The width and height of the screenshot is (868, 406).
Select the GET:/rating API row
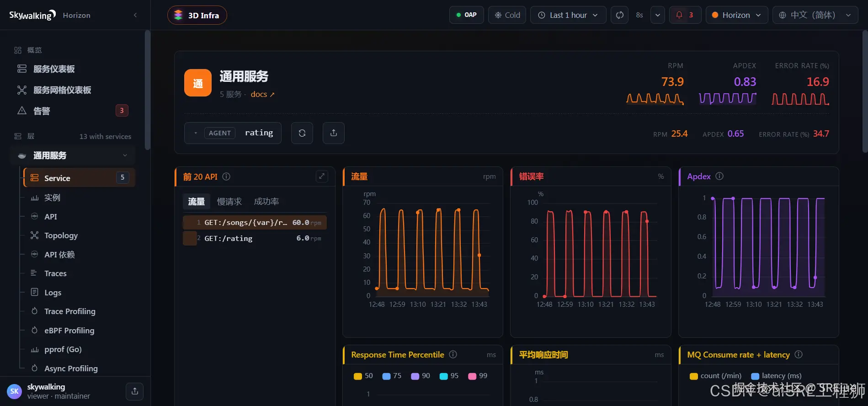click(x=255, y=239)
